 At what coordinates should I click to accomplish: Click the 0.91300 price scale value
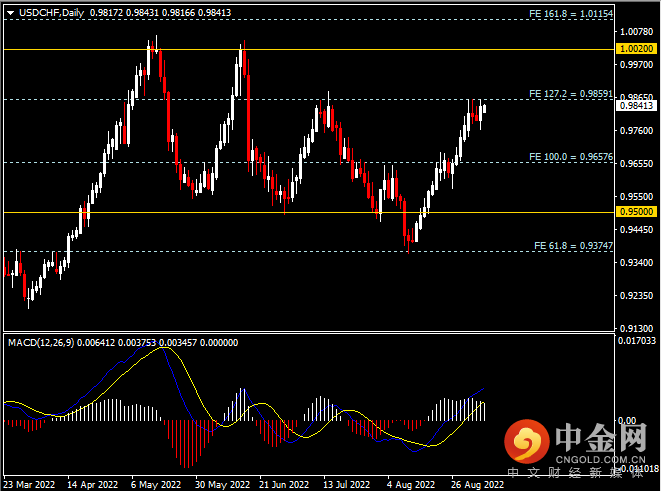point(636,328)
